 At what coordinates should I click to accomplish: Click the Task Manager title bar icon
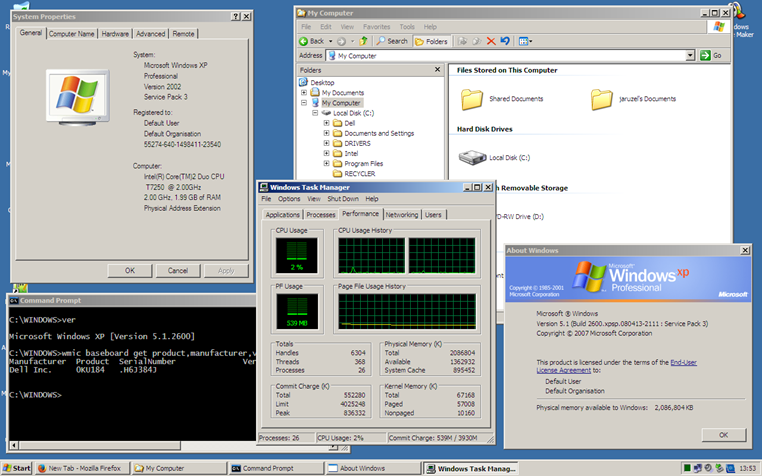click(264, 187)
